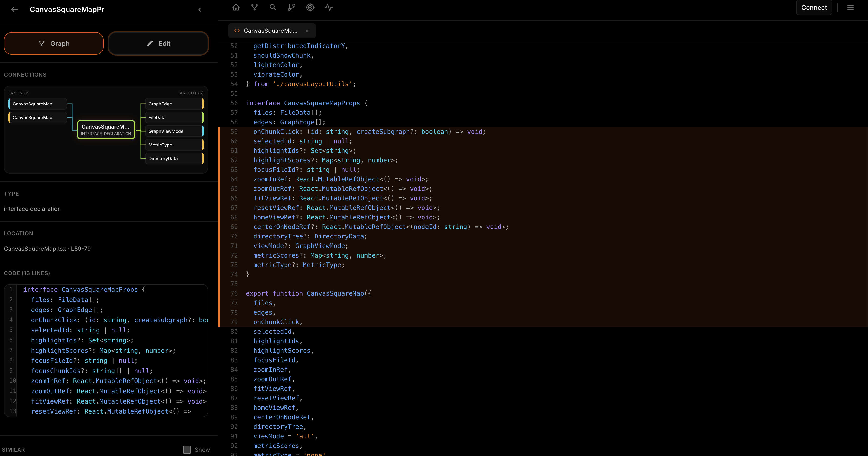The height and width of the screenshot is (456, 868).
Task: Select the CanvasSquareMa... file tab
Action: tap(270, 31)
